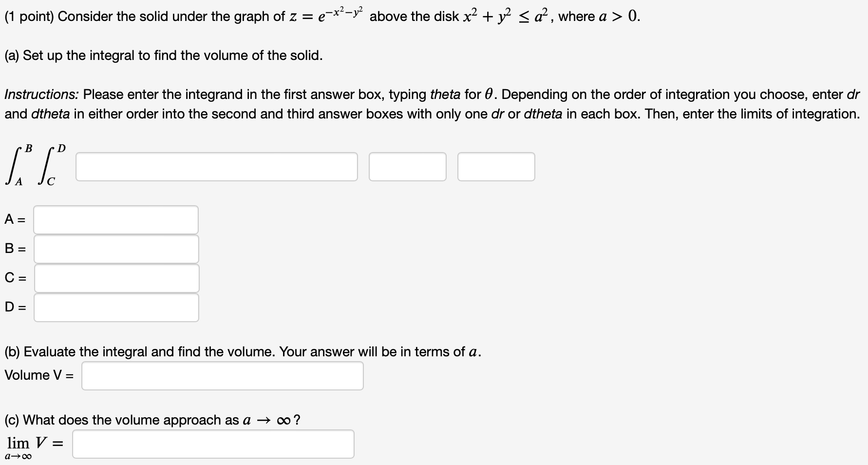Click the input field for A
868x465 pixels.
click(x=115, y=219)
